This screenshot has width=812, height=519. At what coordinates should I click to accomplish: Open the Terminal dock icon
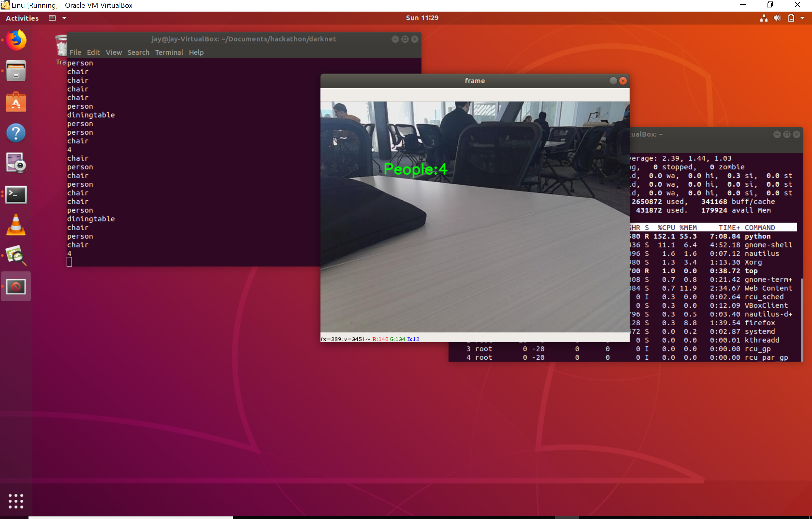click(16, 194)
